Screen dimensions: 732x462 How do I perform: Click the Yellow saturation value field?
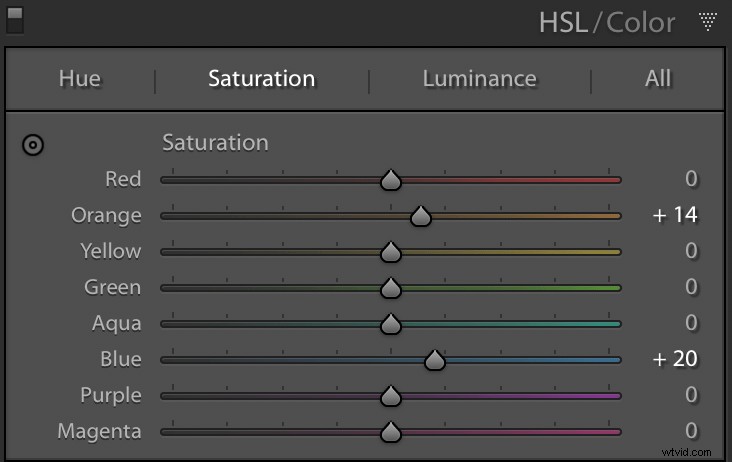click(691, 251)
